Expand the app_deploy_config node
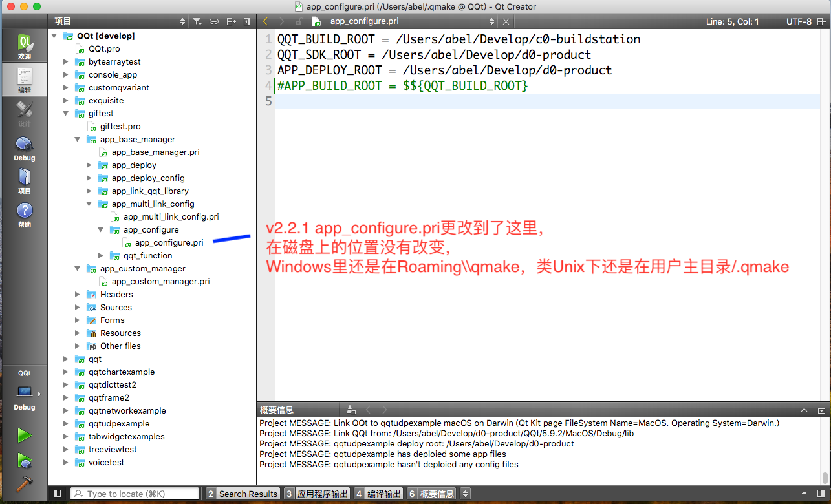831x504 pixels. coord(89,178)
